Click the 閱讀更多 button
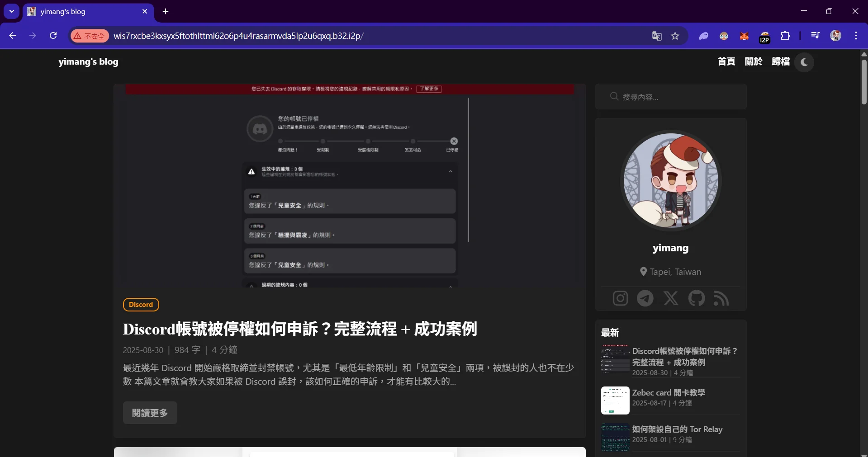This screenshot has width=868, height=457. point(150,413)
